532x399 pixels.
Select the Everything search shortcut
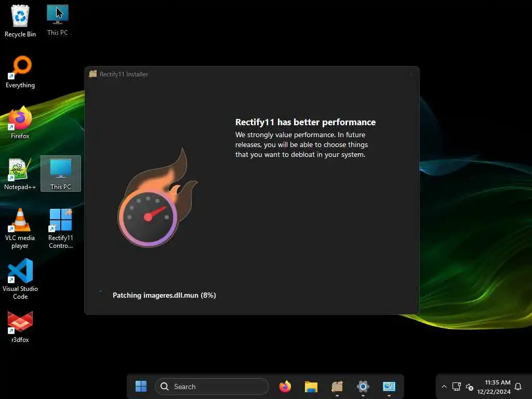point(20,72)
